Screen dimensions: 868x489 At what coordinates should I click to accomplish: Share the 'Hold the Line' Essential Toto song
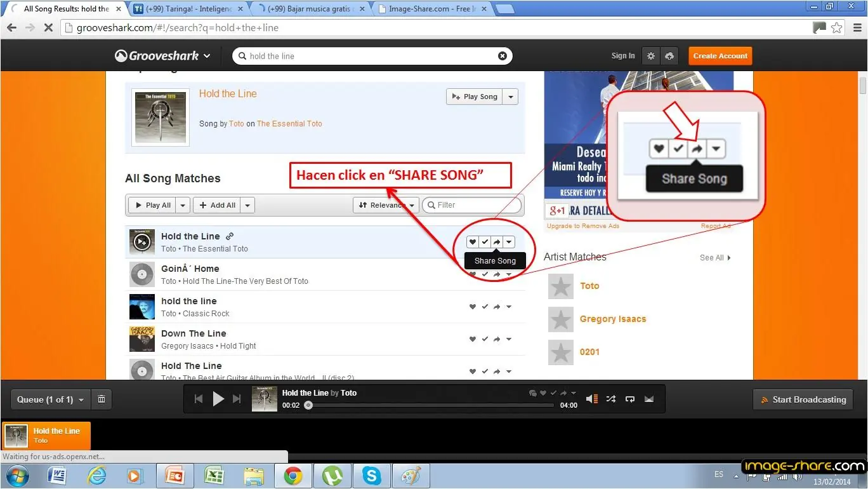[497, 242]
